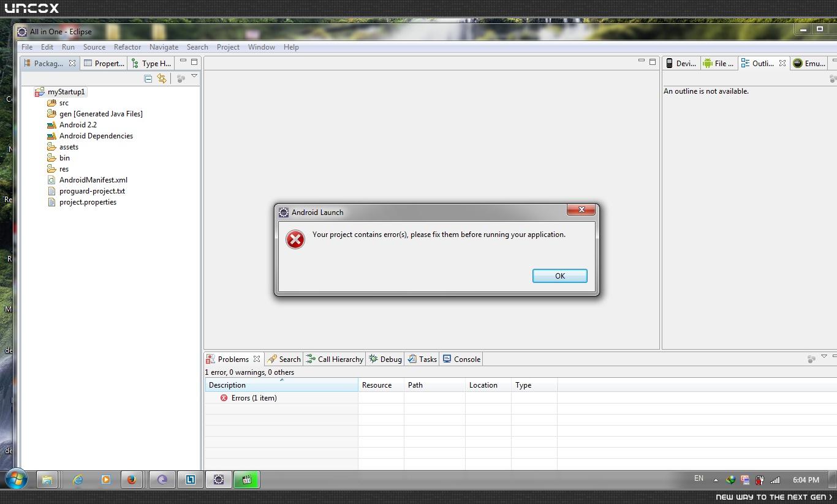Maximize the editor area
Viewport: 837px width, 504px height.
(x=653, y=61)
